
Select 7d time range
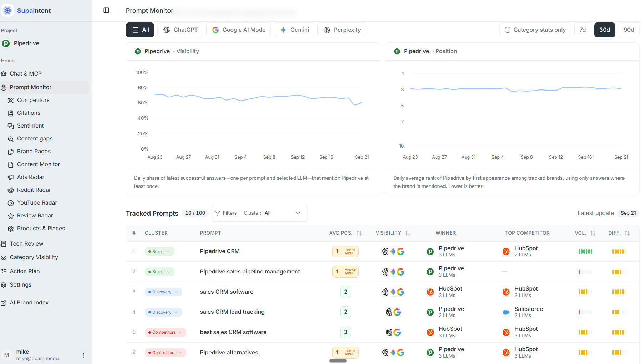583,30
